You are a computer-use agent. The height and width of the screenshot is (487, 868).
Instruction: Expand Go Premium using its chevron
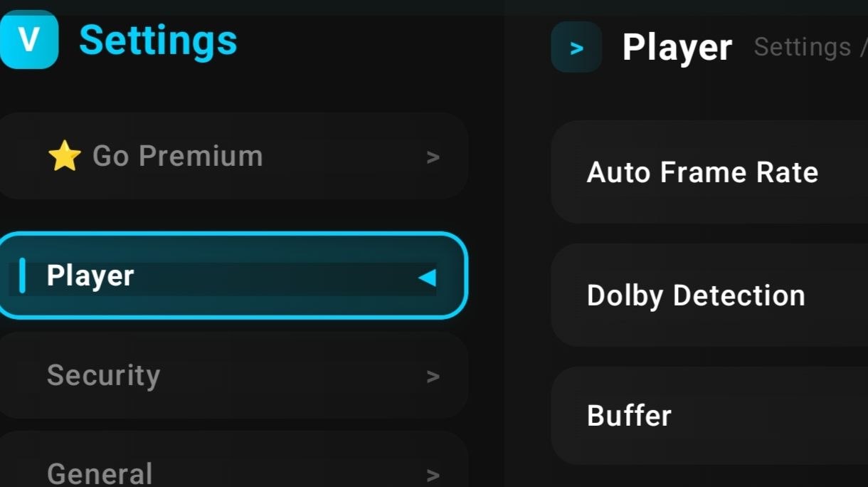coord(433,157)
